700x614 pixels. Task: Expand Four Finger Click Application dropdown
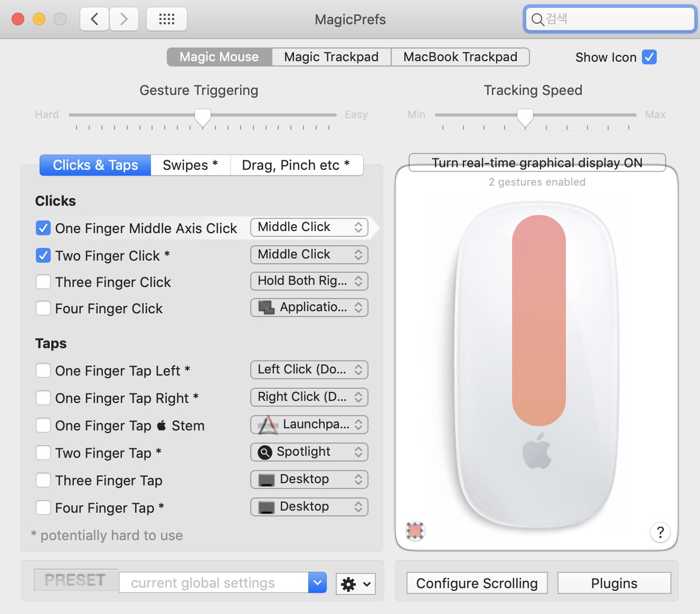309,308
